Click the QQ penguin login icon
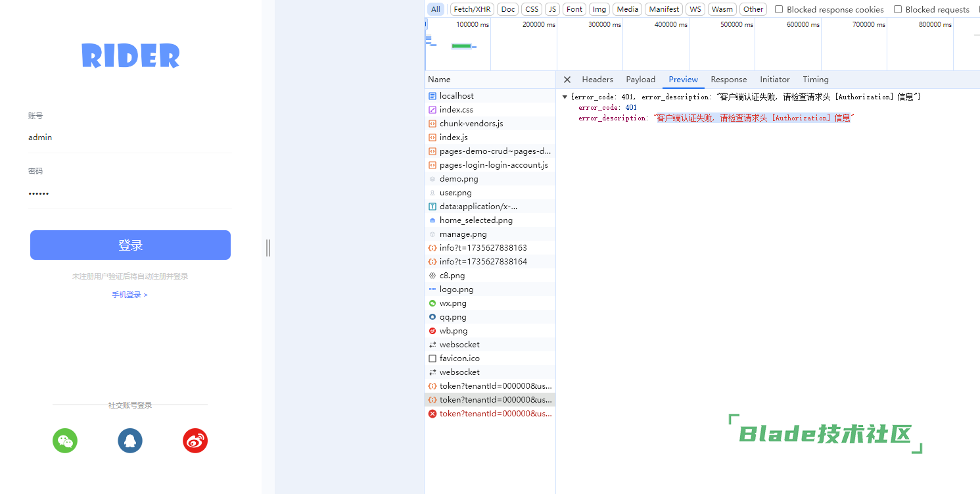The width and height of the screenshot is (980, 494). 130,441
